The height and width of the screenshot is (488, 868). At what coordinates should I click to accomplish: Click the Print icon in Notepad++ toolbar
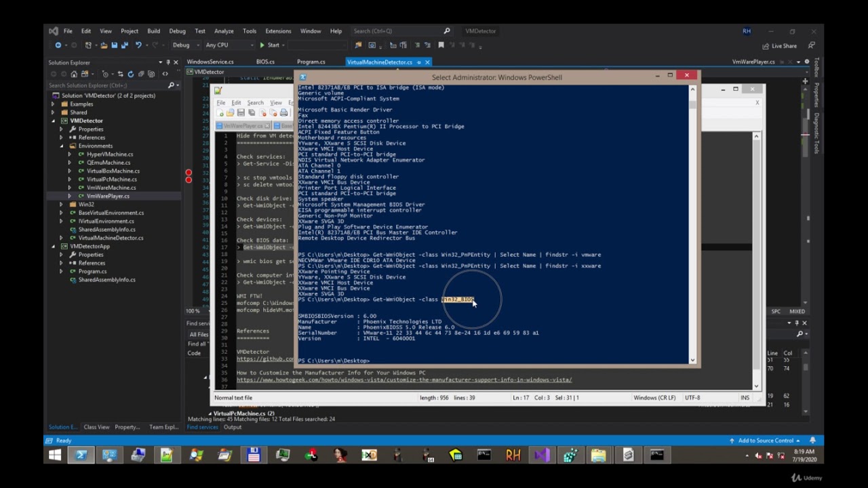283,113
